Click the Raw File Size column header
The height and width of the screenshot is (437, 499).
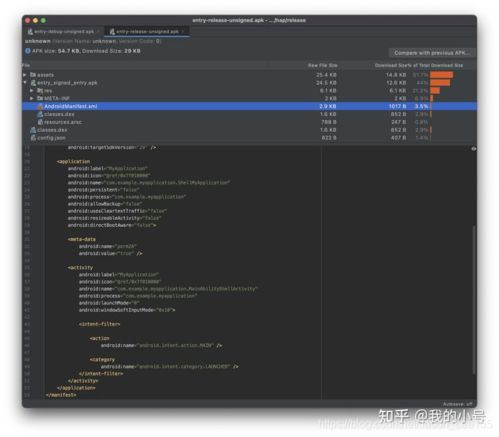tap(323, 65)
